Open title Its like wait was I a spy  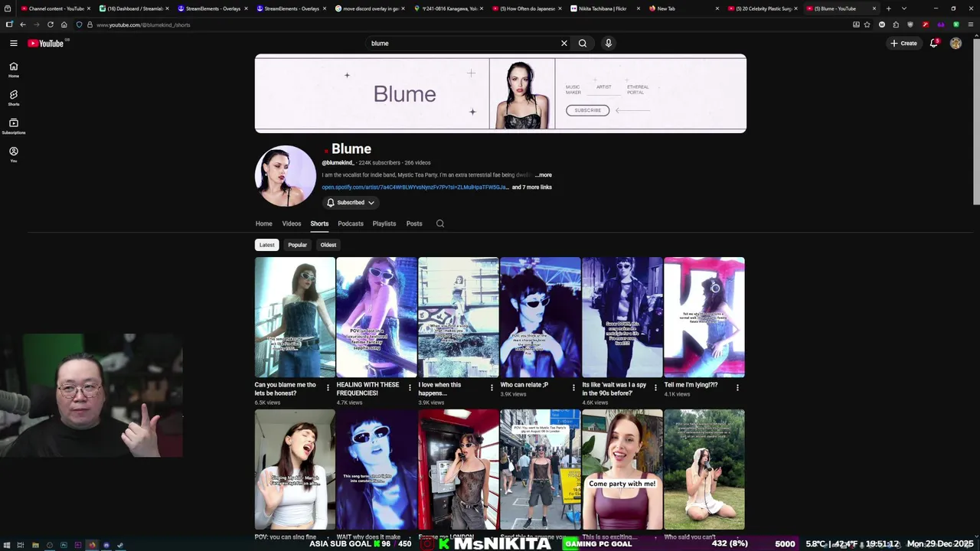tap(614, 389)
